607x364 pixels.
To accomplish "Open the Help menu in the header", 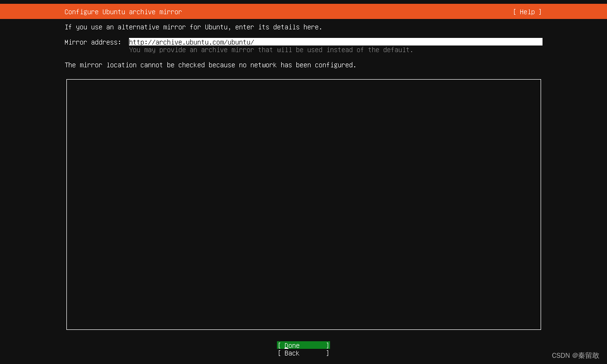I will (x=527, y=12).
